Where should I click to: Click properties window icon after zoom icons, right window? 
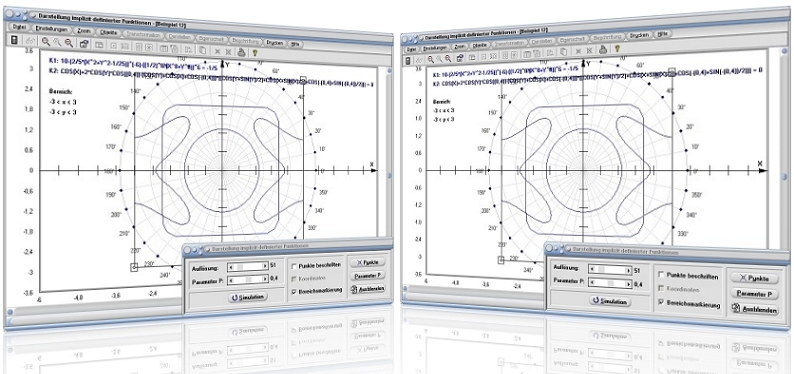click(460, 57)
